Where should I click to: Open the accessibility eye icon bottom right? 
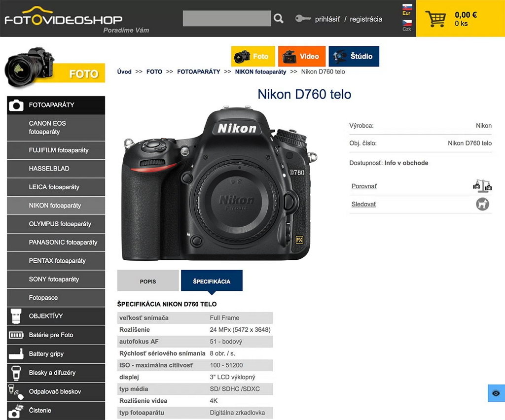click(496, 393)
